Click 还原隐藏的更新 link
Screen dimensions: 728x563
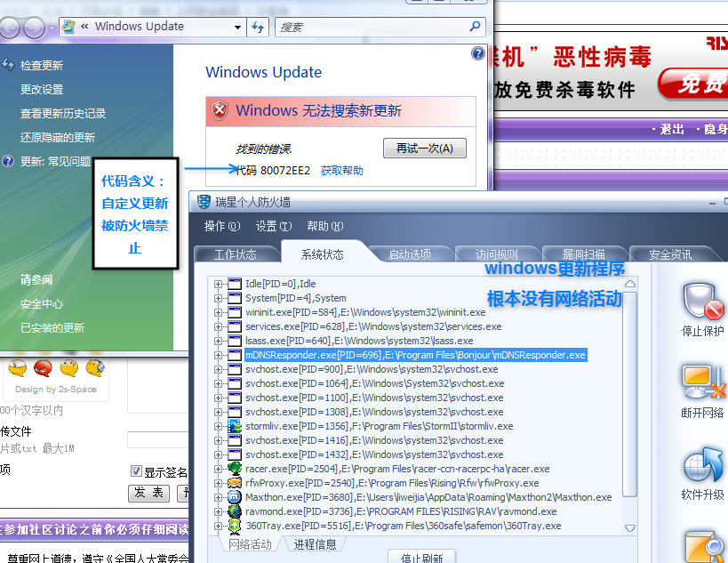(58, 138)
